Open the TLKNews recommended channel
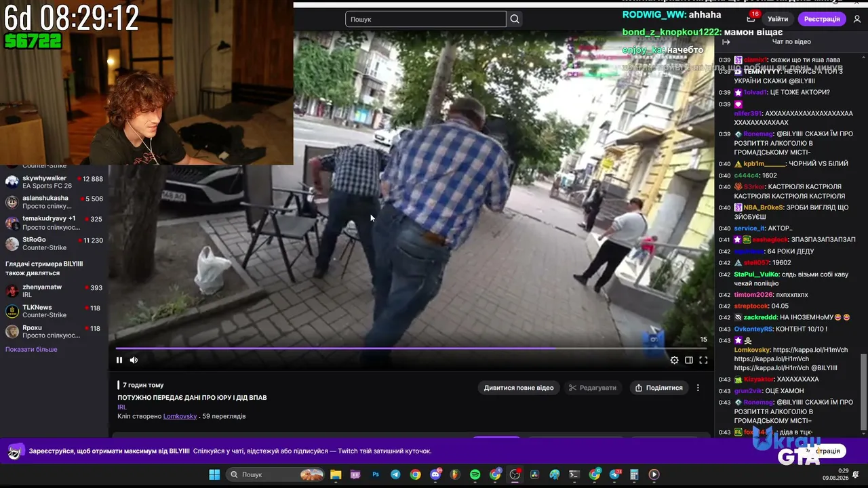Screen dimensions: 868x488 pyautogui.click(x=54, y=311)
